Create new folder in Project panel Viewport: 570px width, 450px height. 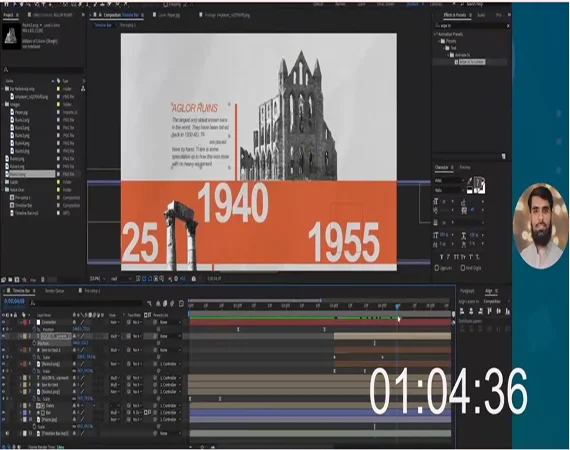pos(10,280)
